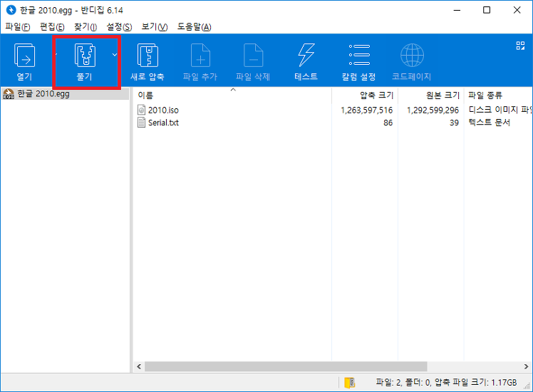Sort by the 압축 크기 column header

(365, 95)
